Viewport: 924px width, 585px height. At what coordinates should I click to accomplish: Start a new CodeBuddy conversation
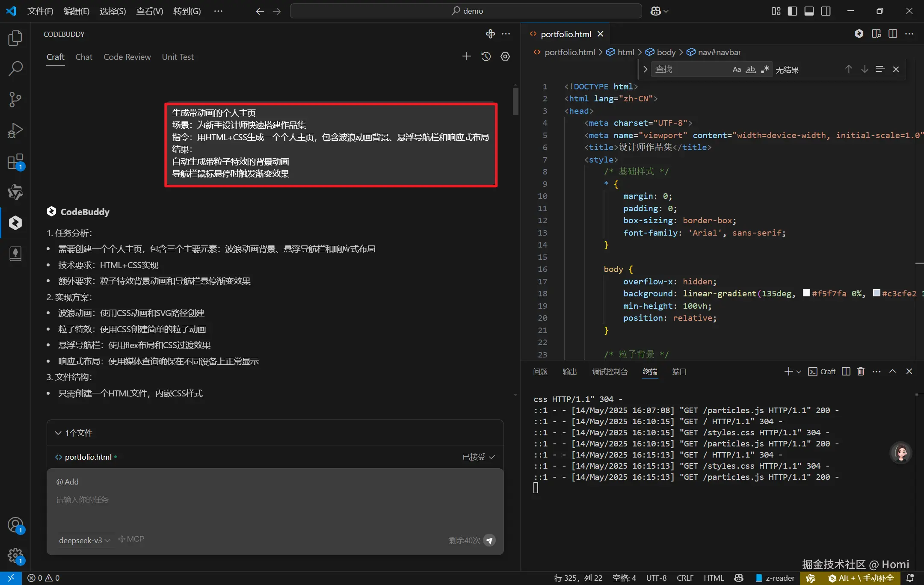coord(467,56)
